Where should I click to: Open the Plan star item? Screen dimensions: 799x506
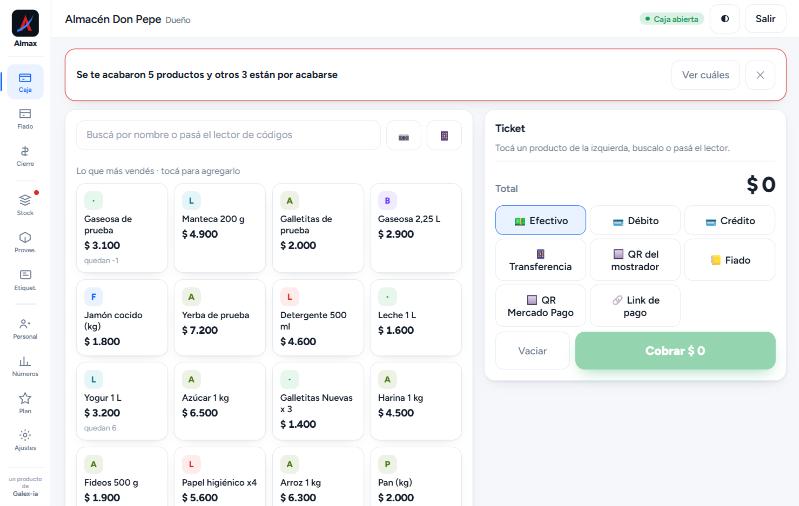[25, 403]
